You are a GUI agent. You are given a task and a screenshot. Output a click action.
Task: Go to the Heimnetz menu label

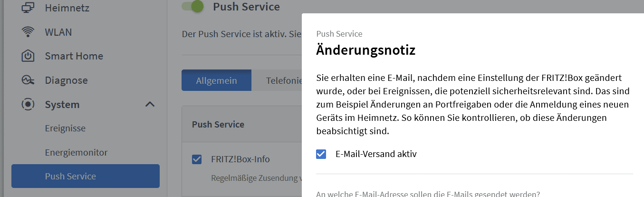click(67, 8)
